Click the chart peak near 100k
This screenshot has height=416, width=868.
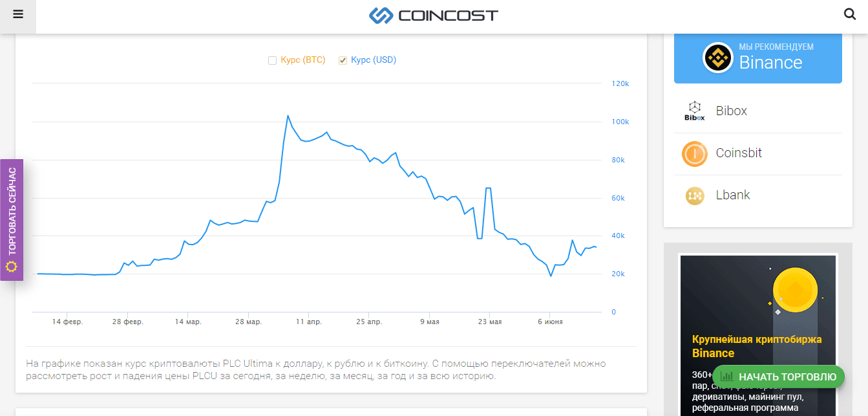pyautogui.click(x=288, y=116)
